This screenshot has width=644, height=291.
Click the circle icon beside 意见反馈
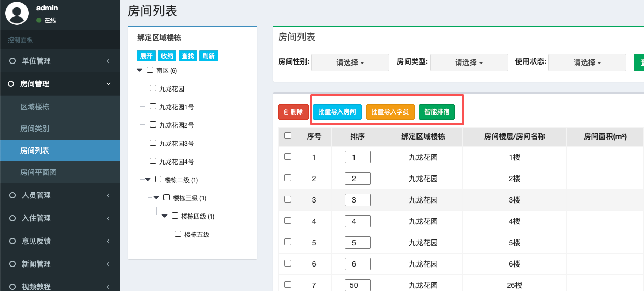tap(12, 241)
